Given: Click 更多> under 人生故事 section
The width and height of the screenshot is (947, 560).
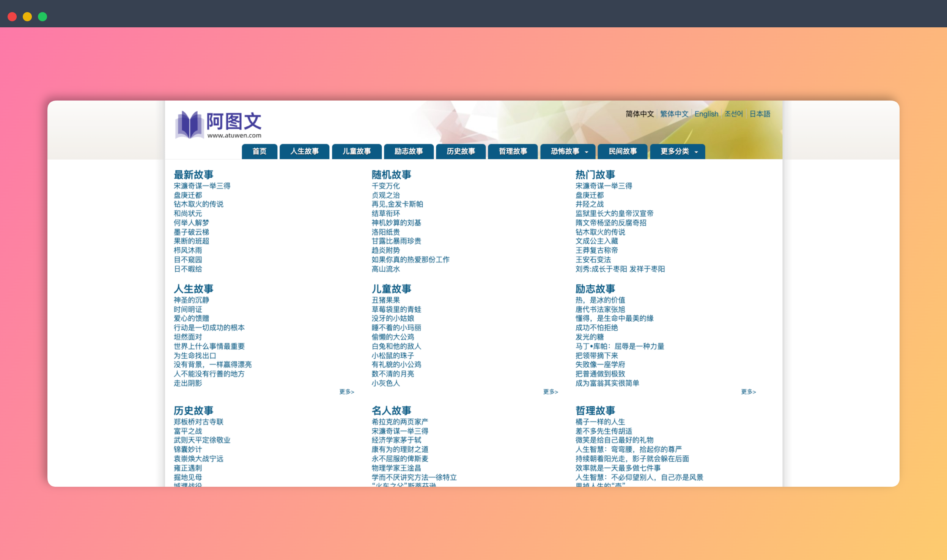Looking at the screenshot, I should pos(346,392).
